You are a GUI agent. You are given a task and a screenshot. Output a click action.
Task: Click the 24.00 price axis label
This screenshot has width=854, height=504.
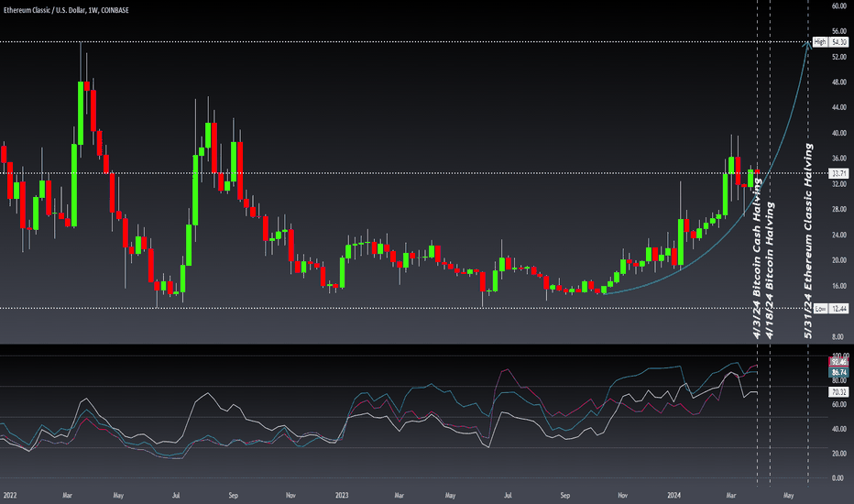click(x=838, y=235)
